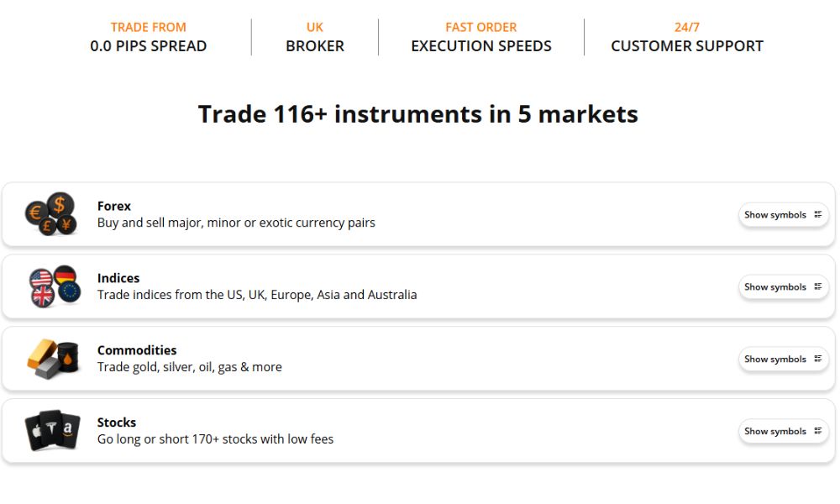Select the Forex heading

tap(114, 206)
